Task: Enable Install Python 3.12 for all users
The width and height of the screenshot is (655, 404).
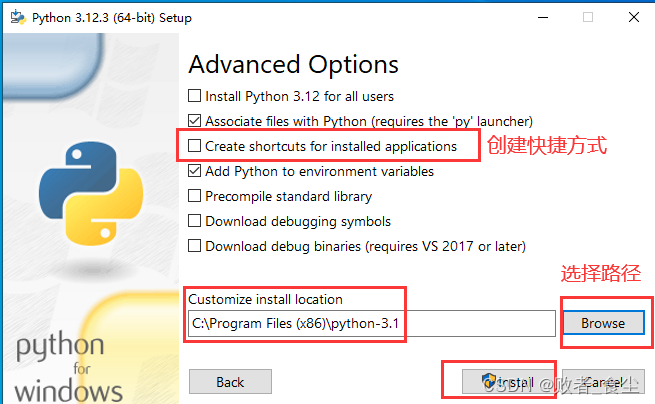Action: 194,97
